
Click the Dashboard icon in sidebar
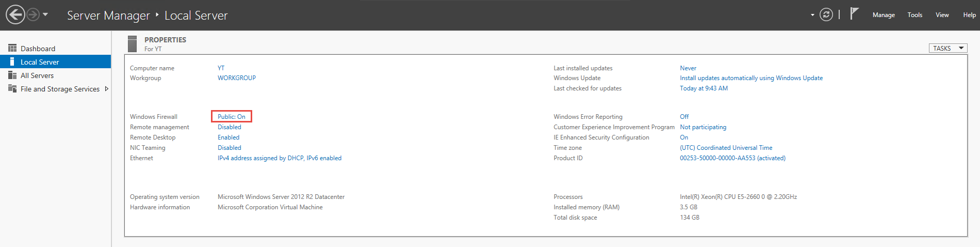coord(12,48)
